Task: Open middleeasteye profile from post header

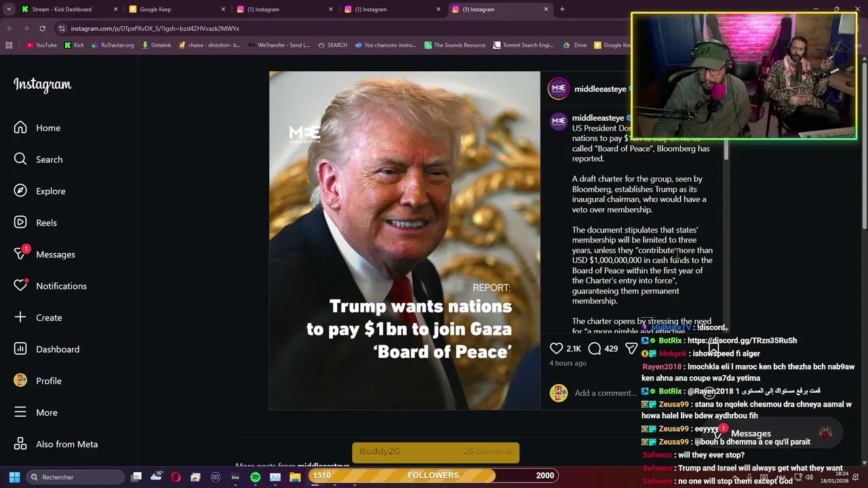Action: (599, 89)
